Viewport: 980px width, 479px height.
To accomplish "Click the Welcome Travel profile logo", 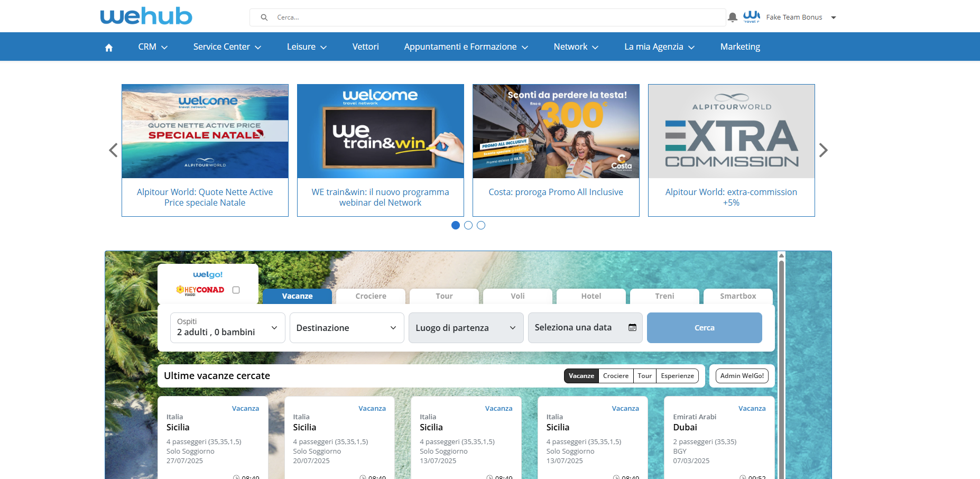I will [751, 17].
